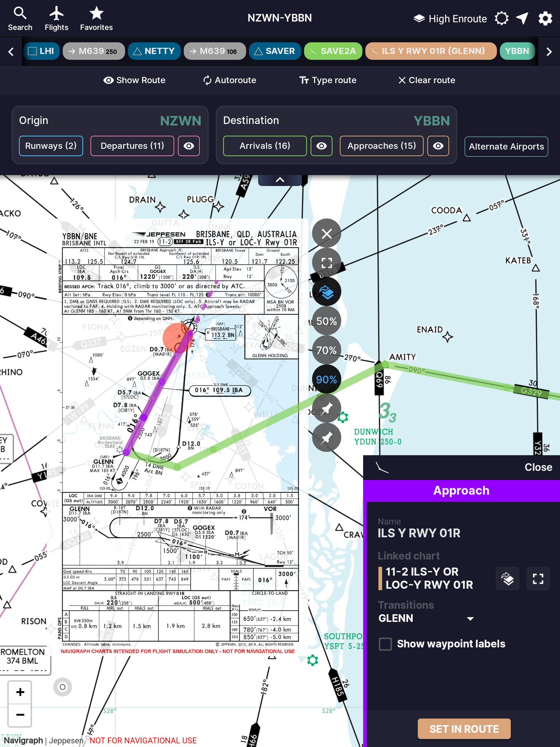Select the SAVE2A arrival route tab
Viewport: 560px width, 747px height.
[x=333, y=51]
